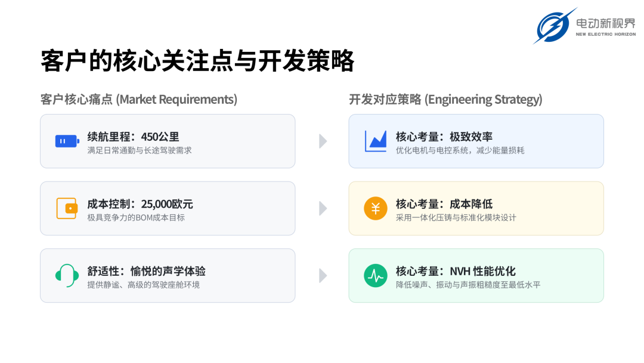Click the green pulse waveform icon
Image resolution: width=644 pixels, height=363 pixels.
(x=376, y=275)
